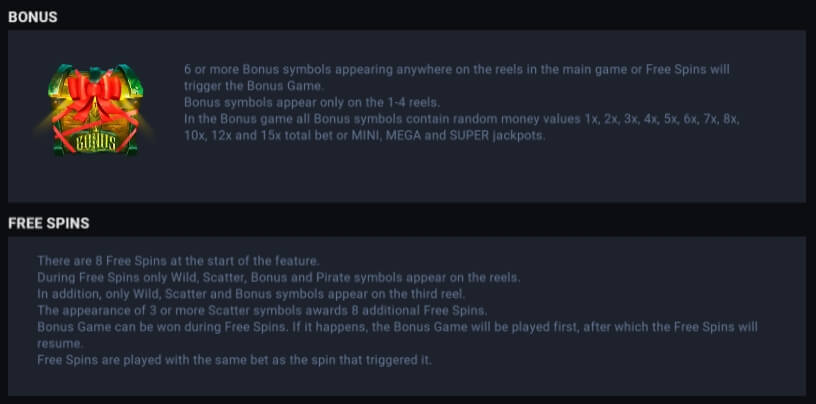Click the Bonus treasure chest symbol icon

95,110
